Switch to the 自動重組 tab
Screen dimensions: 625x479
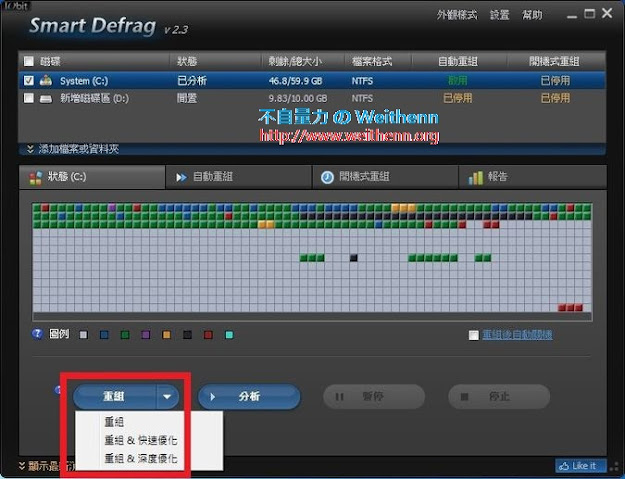[x=239, y=177]
